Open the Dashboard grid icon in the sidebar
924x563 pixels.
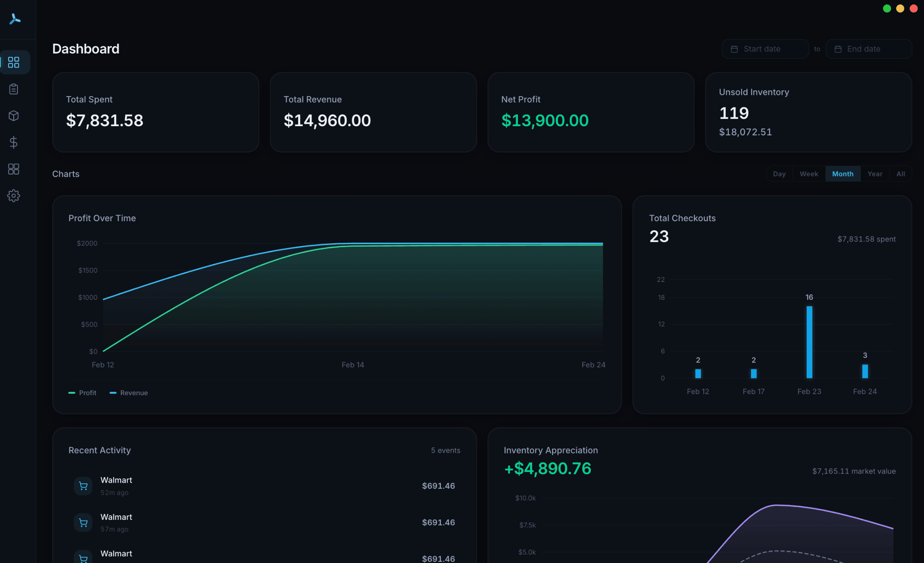(x=14, y=62)
